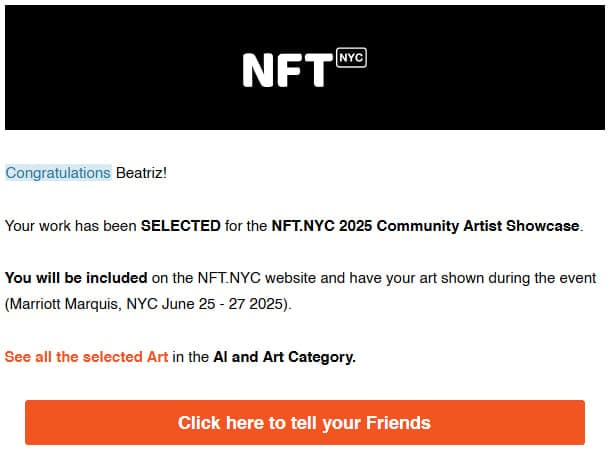Click the bold word SELECTED

click(x=181, y=226)
